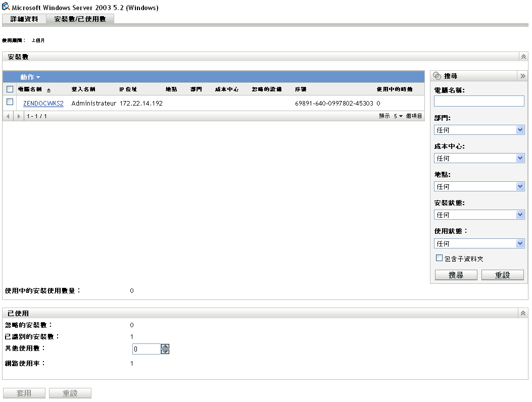Sort by IP 位址 column header
Screen dimensions: 532x402
tap(128, 89)
